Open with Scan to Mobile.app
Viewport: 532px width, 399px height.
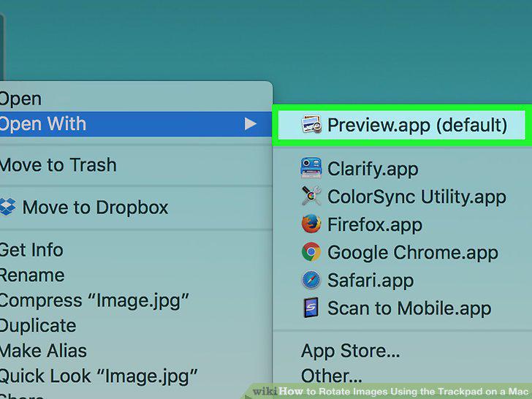402,308
